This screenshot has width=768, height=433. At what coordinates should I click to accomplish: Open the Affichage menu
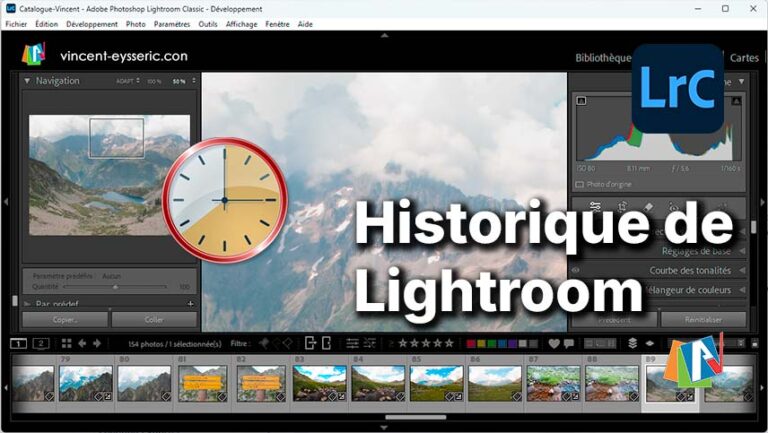pos(241,24)
